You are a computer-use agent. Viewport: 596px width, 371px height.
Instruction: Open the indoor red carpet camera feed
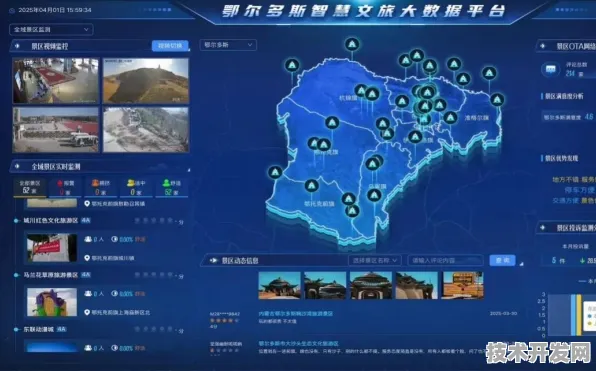click(x=56, y=81)
